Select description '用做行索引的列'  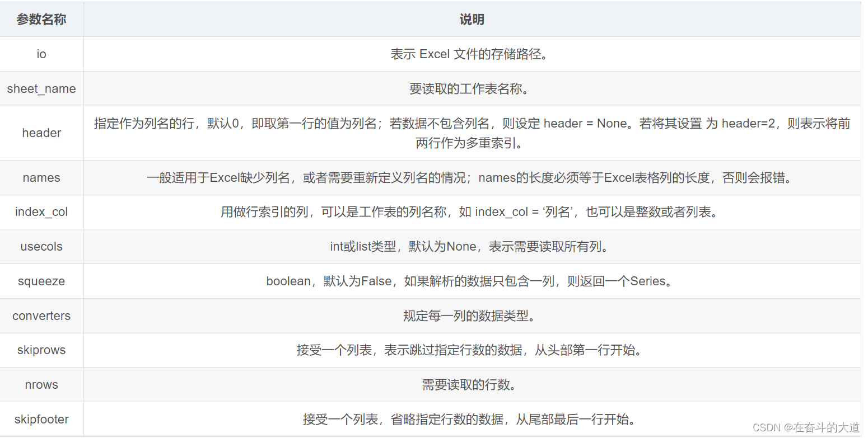tap(472, 212)
